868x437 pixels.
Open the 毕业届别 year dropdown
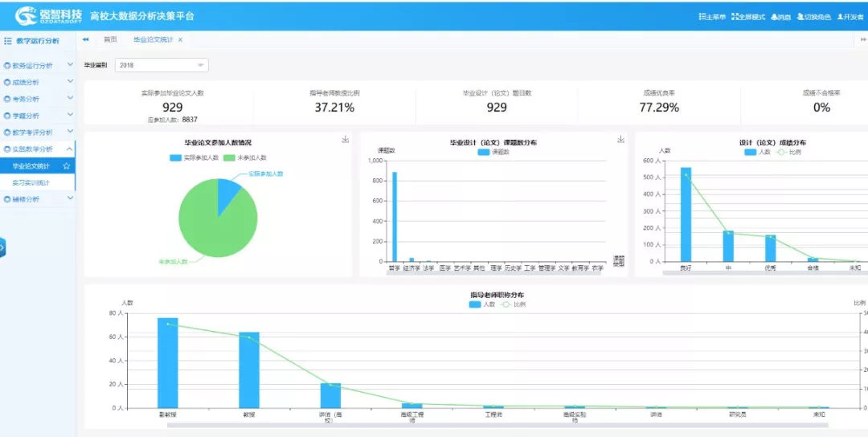point(162,65)
